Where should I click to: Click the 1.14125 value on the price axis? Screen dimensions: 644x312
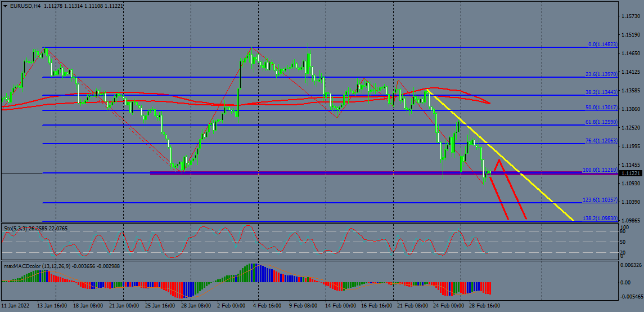click(x=632, y=72)
